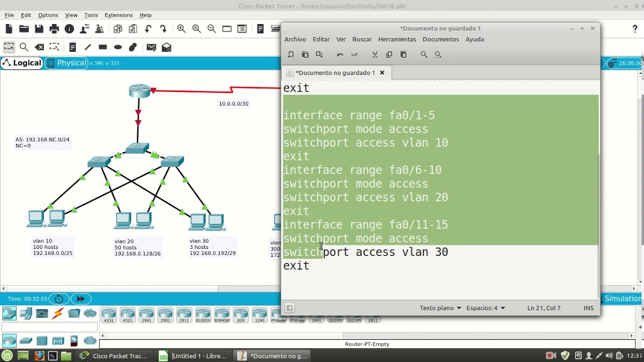Switch to LibreOffice Untitled 1 window
Screen dimensions: 644x362
[x=193, y=356]
